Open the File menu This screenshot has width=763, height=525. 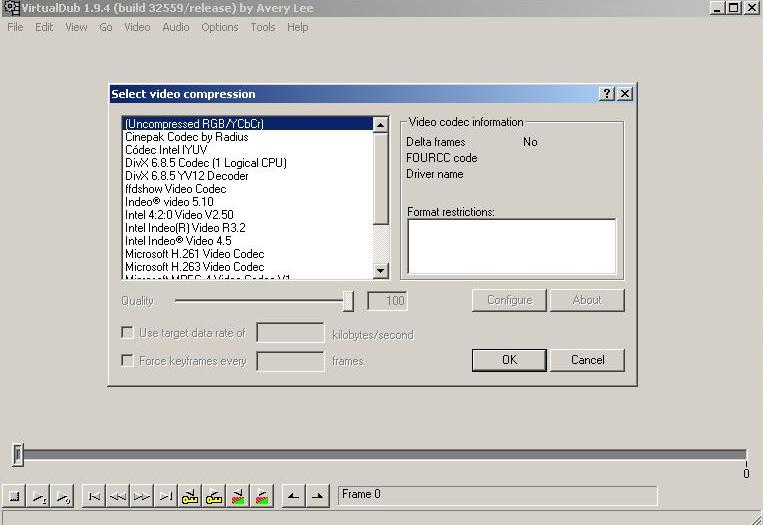click(x=15, y=27)
